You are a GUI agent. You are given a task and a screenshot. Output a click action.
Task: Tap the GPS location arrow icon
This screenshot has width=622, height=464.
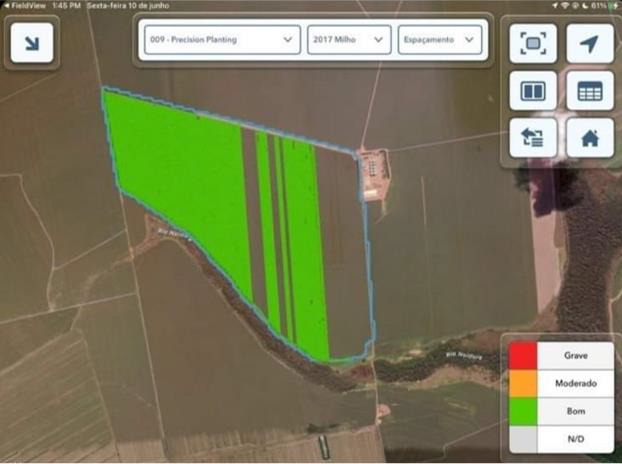point(589,43)
